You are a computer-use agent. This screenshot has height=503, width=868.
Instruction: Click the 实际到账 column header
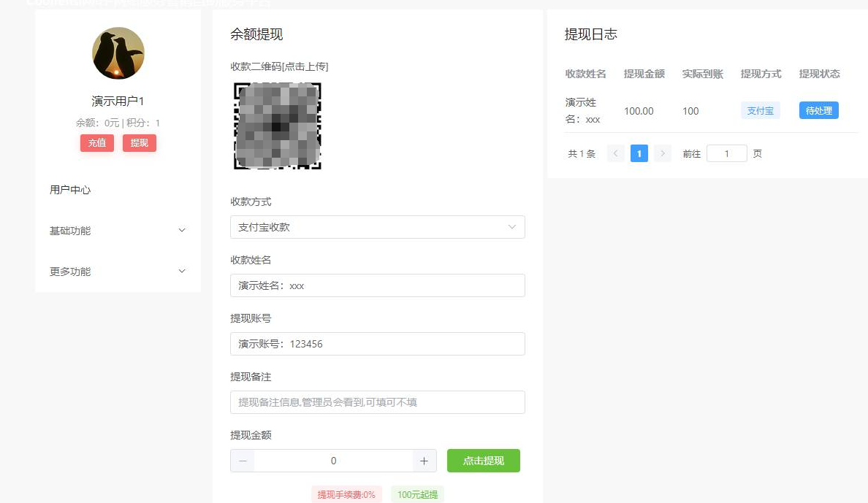point(702,74)
